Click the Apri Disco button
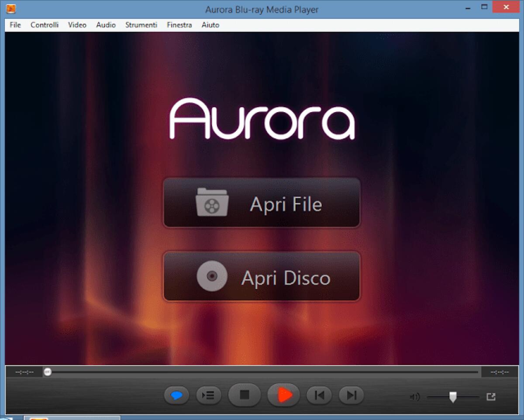The image size is (524, 420). (262, 276)
